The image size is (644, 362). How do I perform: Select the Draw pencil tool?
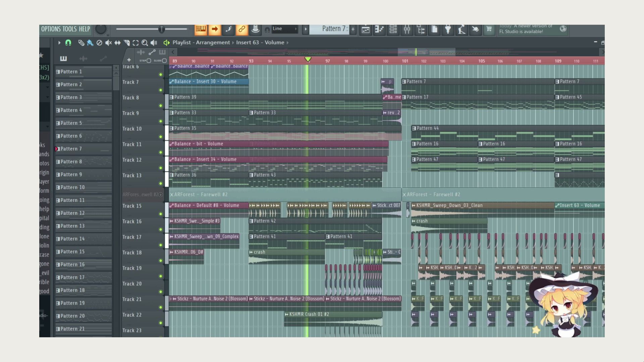point(81,43)
